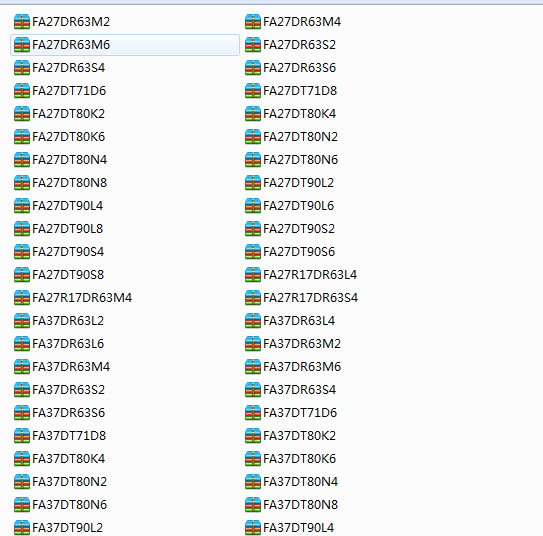
Task: Select the icon next to FA27DT90S8
Action: pyautogui.click(x=22, y=275)
